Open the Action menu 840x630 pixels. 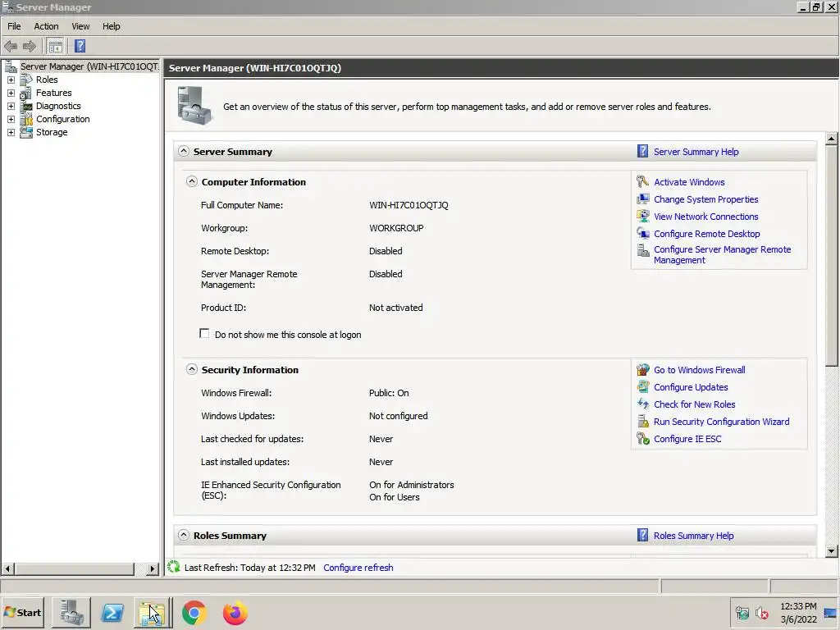tap(46, 26)
